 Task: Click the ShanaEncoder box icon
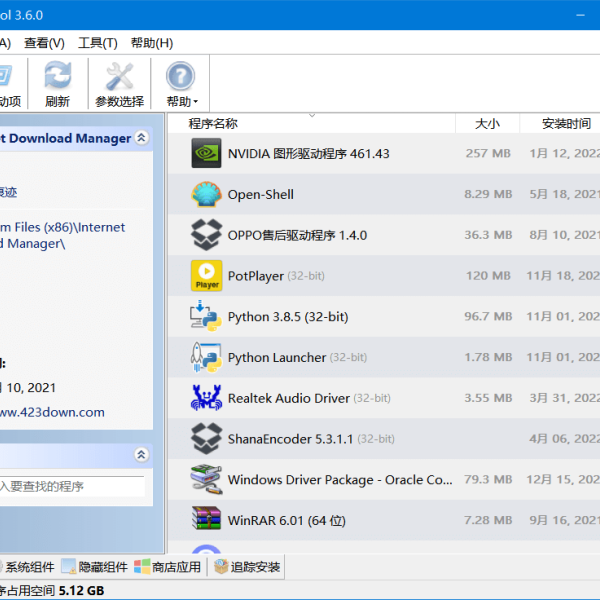pyautogui.click(x=206, y=439)
